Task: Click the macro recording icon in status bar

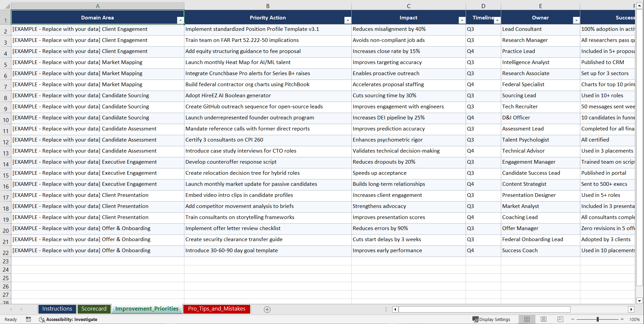Action: 28,319
